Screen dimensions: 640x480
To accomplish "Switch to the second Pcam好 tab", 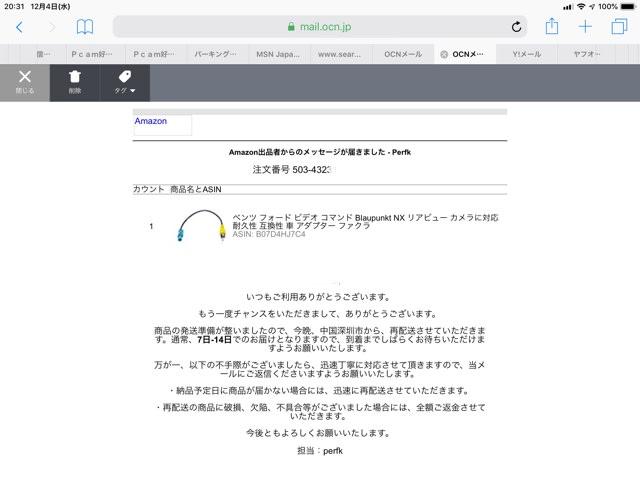I will (x=154, y=54).
